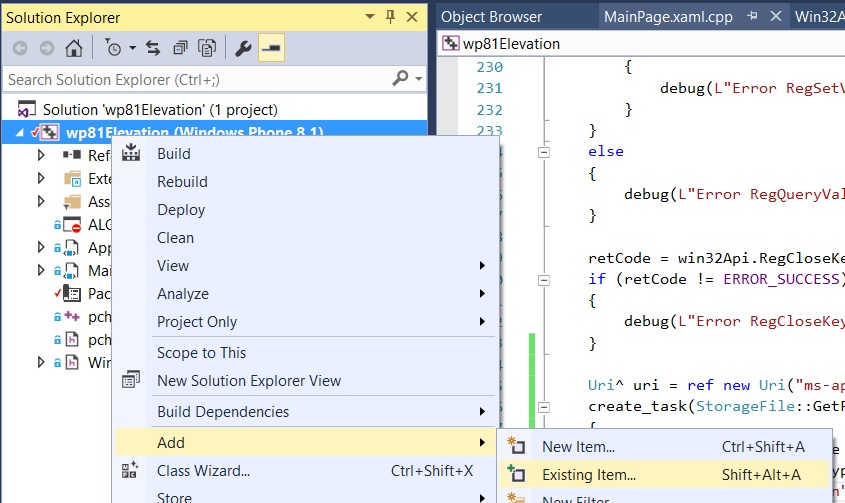845x503 pixels.
Task: Choose Existing Item in the Add submenu
Action: coord(664,475)
